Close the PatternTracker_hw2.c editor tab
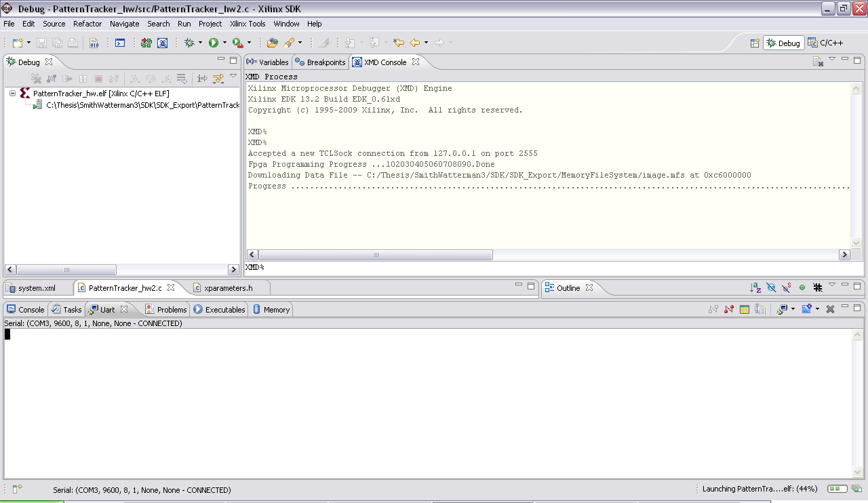 point(171,287)
